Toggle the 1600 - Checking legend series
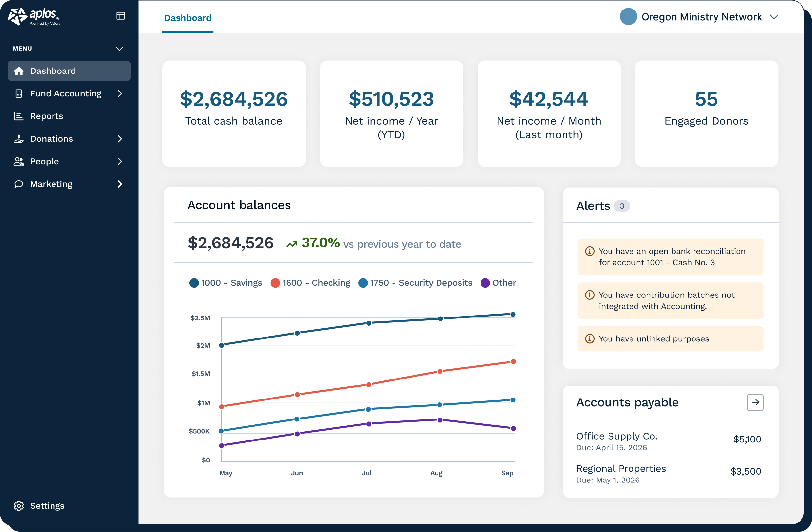This screenshot has height=532, width=812. tap(310, 283)
